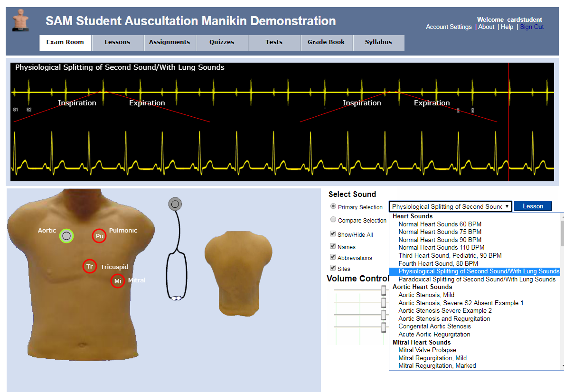Open Account Settings link

(449, 27)
